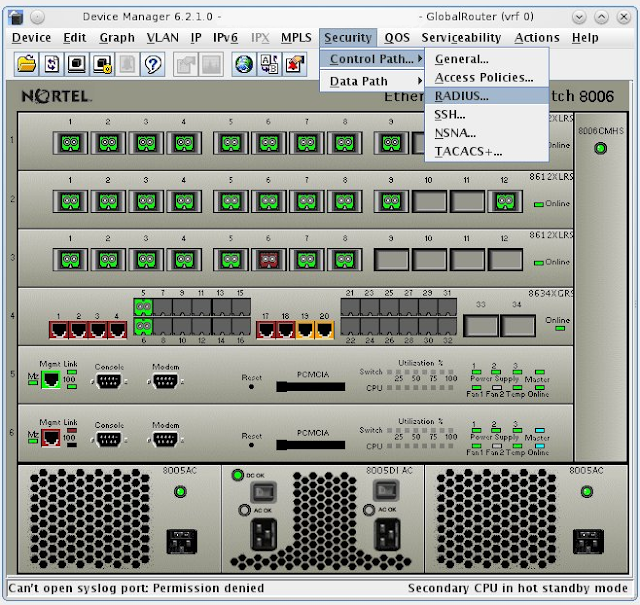Select port 5 on slot 1 card

coord(231,143)
